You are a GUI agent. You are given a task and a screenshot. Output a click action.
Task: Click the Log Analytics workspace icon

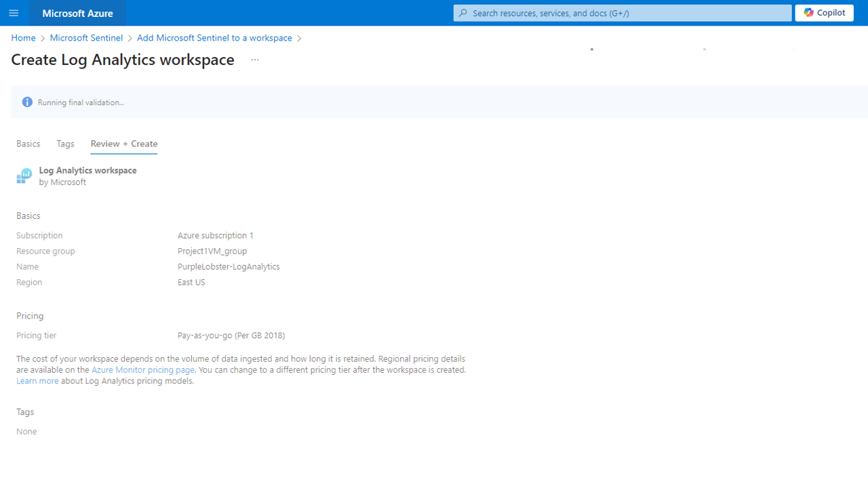pyautogui.click(x=24, y=176)
